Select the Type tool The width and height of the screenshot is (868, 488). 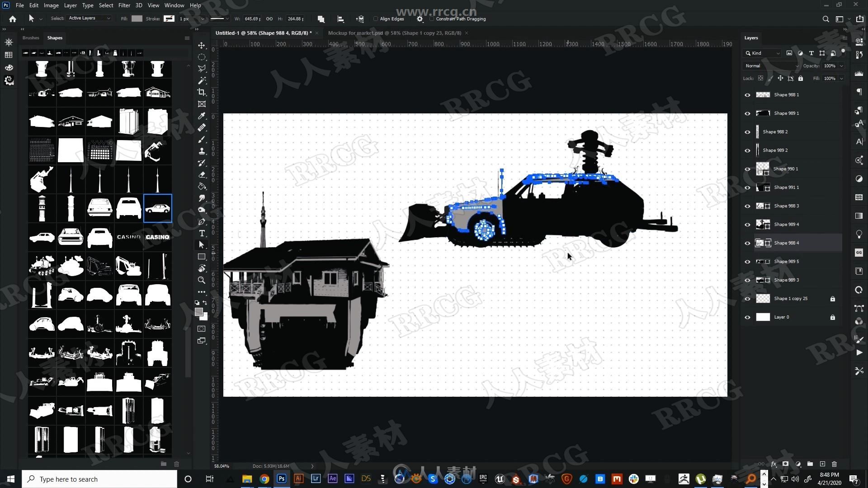(202, 233)
